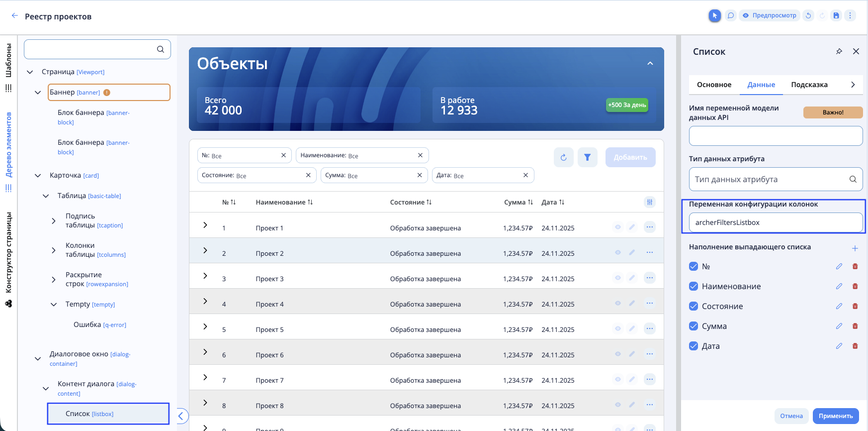Refresh the table with the reload icon

coord(563,157)
